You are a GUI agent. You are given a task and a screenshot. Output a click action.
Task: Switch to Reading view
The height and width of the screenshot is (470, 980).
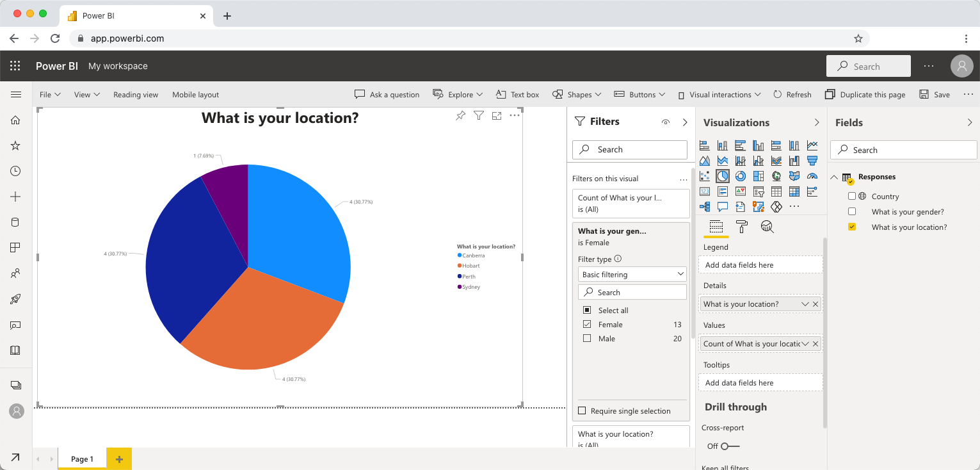(136, 94)
